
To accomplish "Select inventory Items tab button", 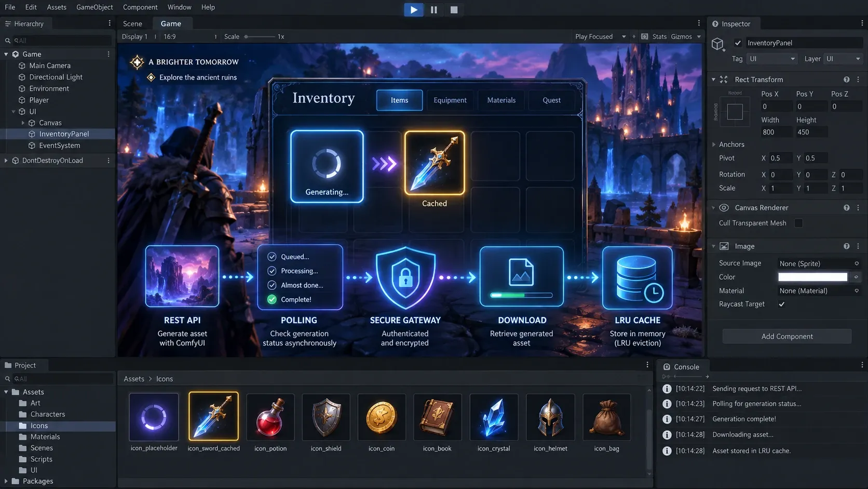I will click(399, 100).
